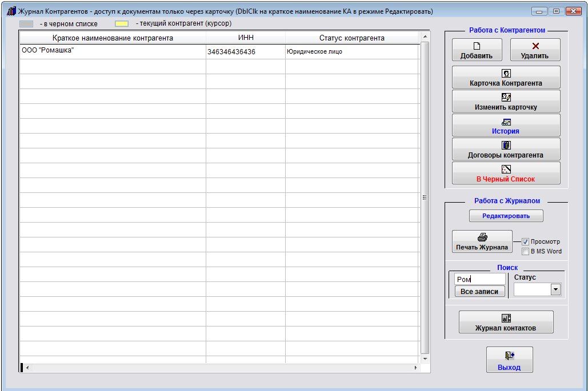The image size is (588, 391).
Task: Click the ИНН column header
Action: pos(246,38)
